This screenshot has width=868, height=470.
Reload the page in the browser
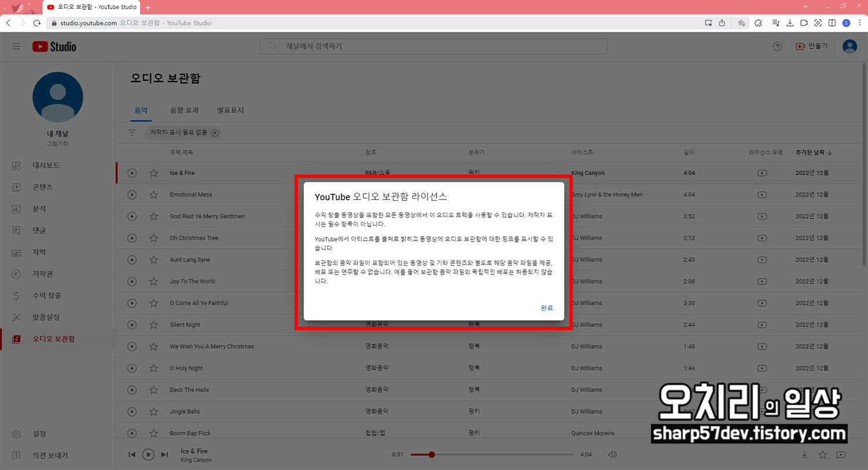click(37, 23)
